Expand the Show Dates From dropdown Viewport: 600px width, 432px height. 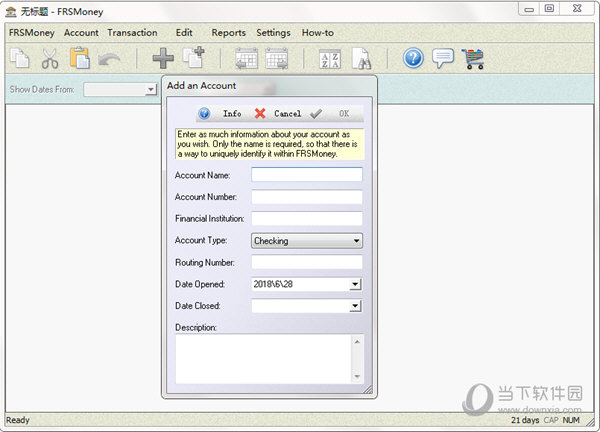pyautogui.click(x=151, y=90)
